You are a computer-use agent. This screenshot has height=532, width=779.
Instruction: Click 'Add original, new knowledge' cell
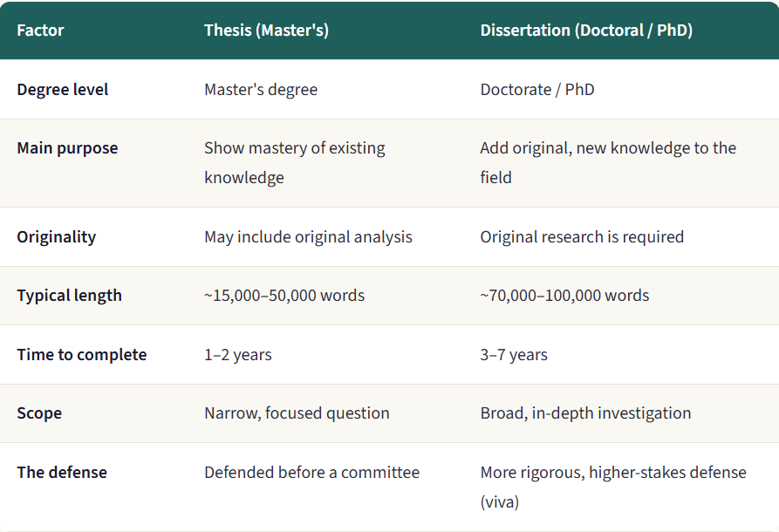[608, 162]
